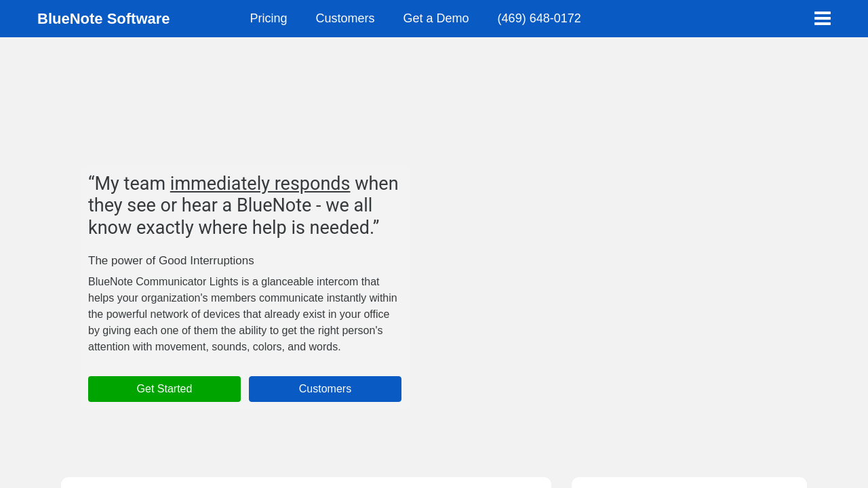Click 'The power of Good Interruptions' subheading
Viewport: 868px width, 488px height.
coord(171,261)
